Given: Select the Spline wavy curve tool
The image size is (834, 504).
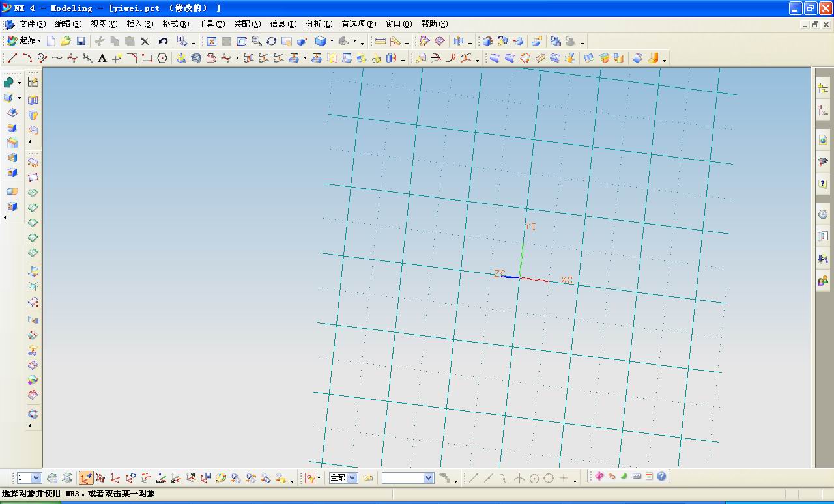Looking at the screenshot, I should [57, 58].
